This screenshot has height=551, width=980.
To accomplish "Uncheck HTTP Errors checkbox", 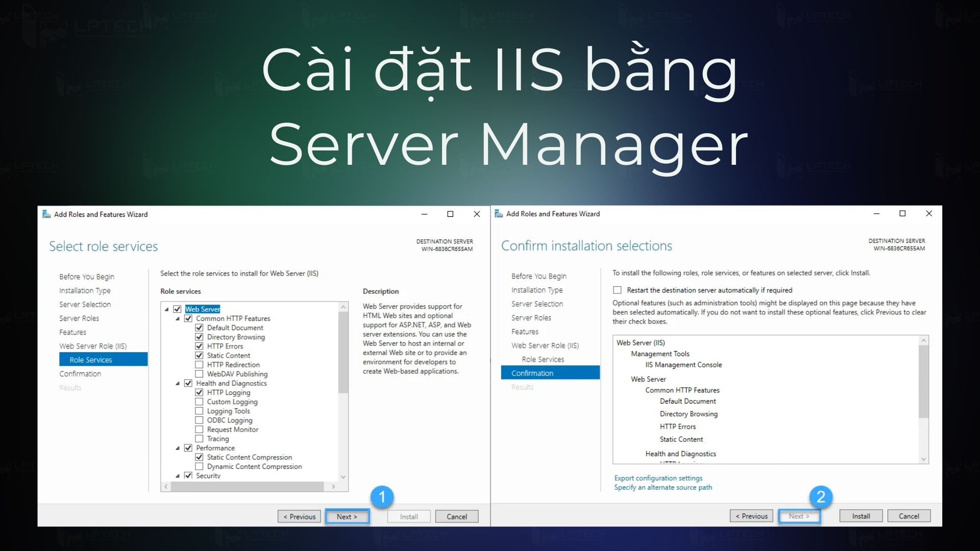I will click(200, 346).
